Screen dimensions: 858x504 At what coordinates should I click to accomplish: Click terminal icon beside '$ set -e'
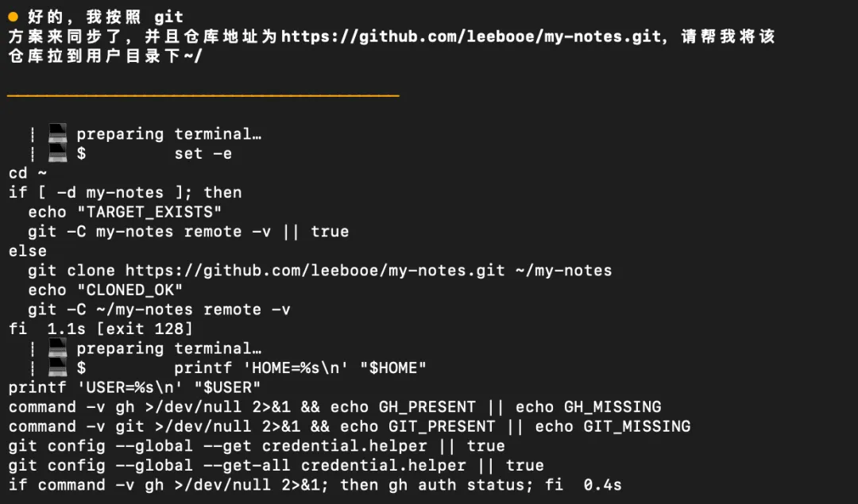[x=57, y=153]
